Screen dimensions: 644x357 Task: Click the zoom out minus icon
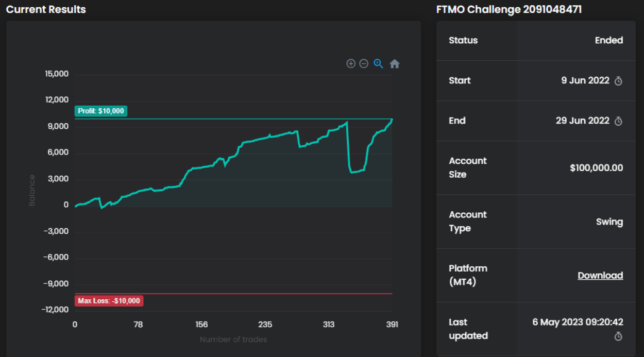click(x=364, y=64)
